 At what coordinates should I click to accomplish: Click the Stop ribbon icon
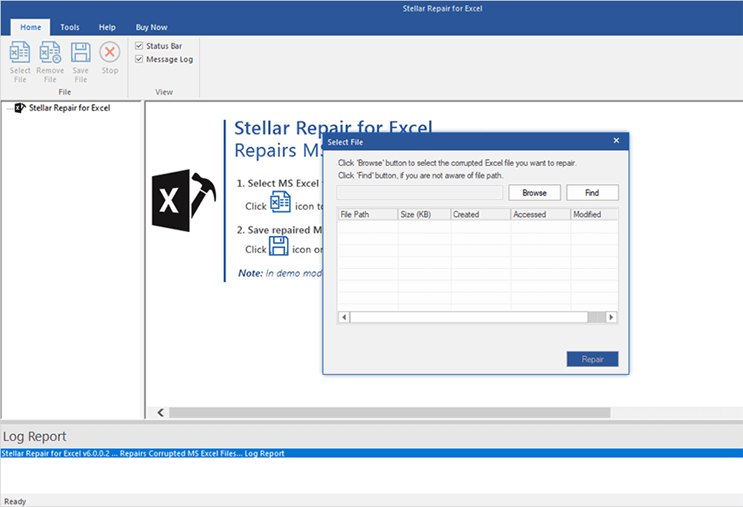(110, 55)
